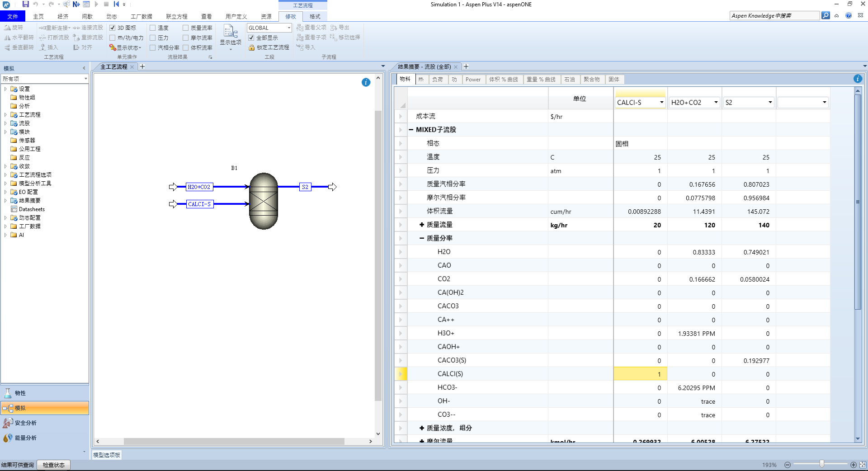
Task: Switch to the 格式 ribbon tab
Action: [x=315, y=17]
